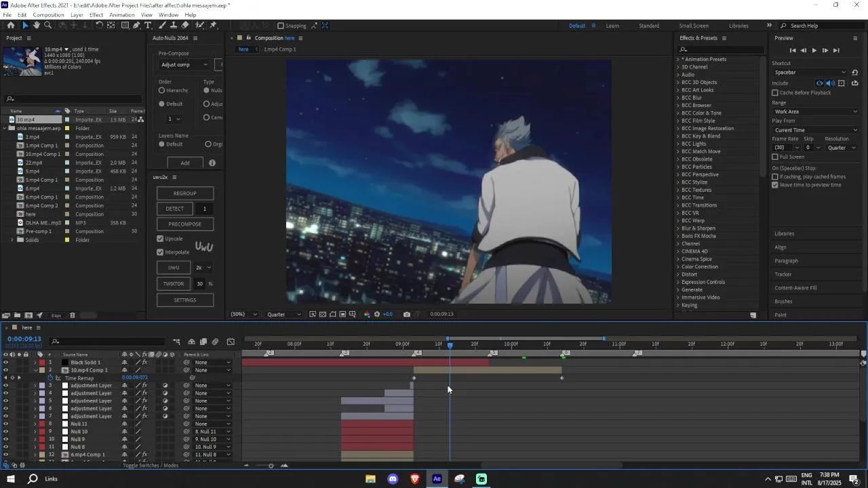Click the info icon beside Add button
This screenshot has width=868, height=488.
212,163
